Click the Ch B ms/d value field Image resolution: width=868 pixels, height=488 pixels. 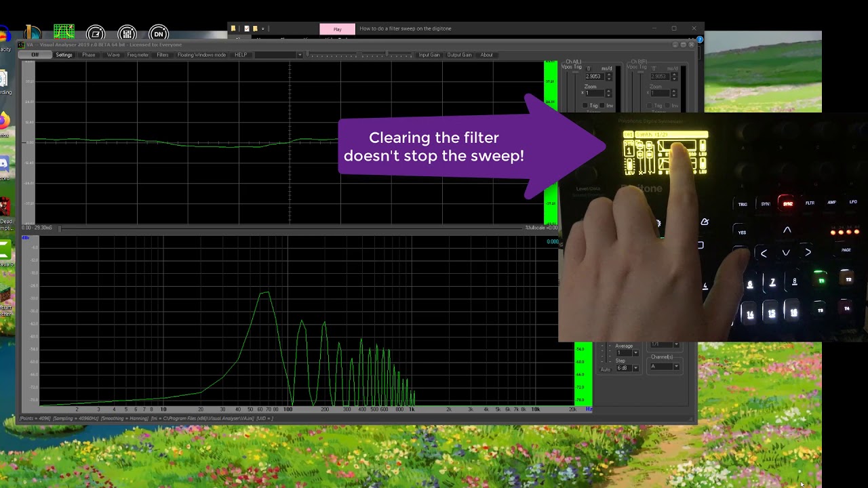coord(658,77)
